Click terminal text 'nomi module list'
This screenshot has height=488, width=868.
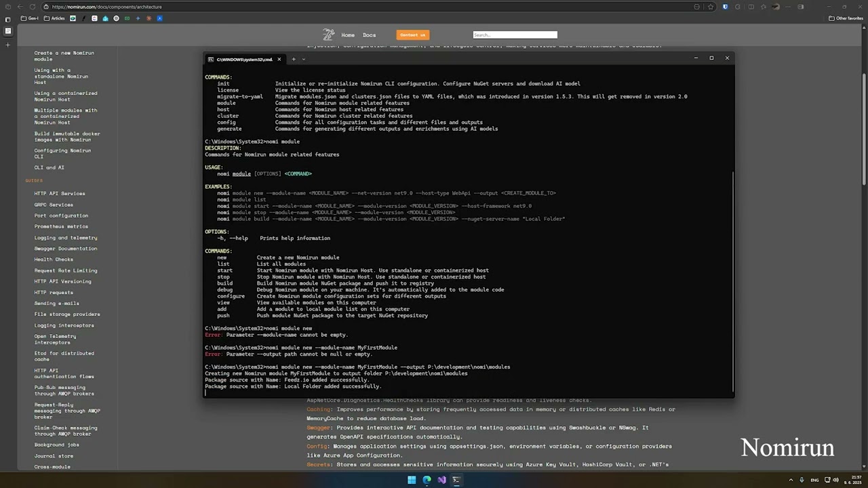point(241,199)
